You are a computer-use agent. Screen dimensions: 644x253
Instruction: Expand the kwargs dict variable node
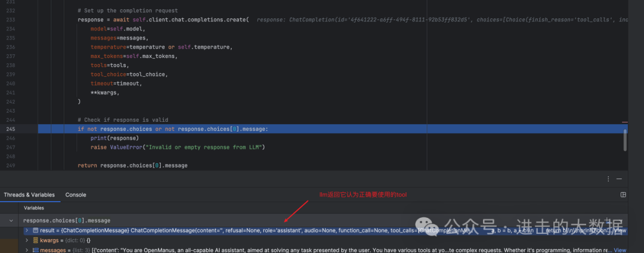(x=27, y=240)
